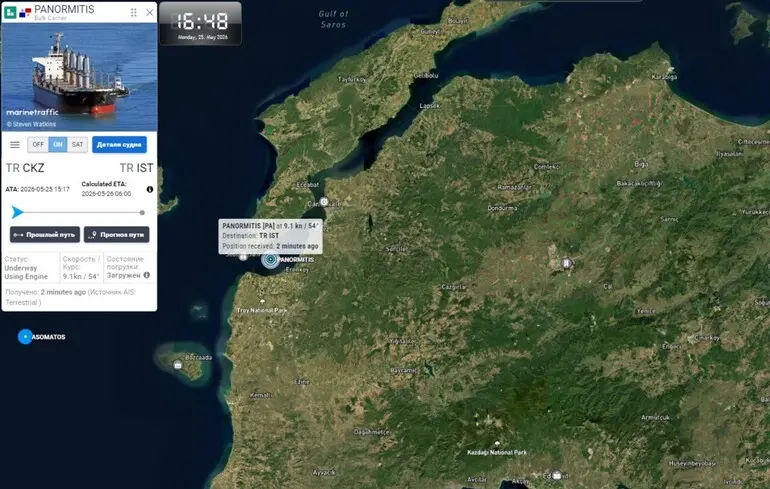Image resolution: width=770 pixels, height=489 pixels.
Task: Select the ASOMATOS vessel marker
Action: tap(25, 337)
